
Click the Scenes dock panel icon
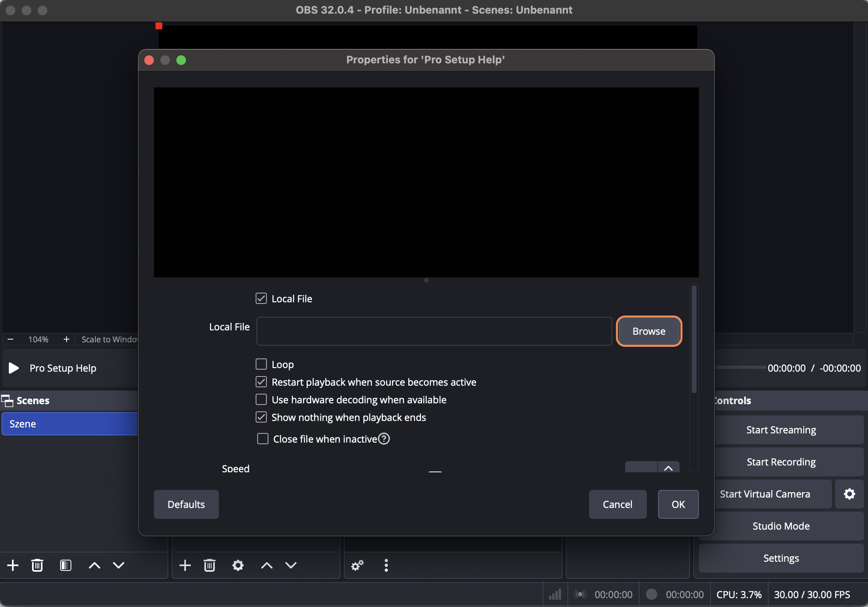coord(7,401)
